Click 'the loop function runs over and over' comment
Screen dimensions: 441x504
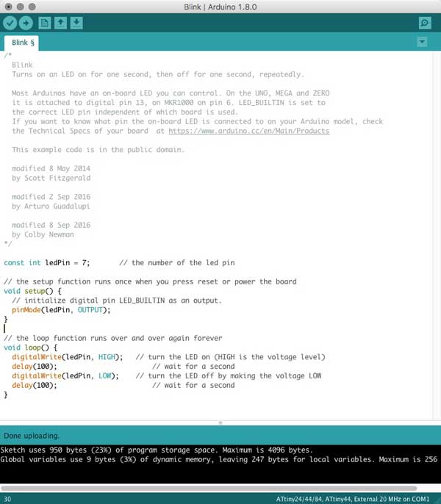[113, 338]
